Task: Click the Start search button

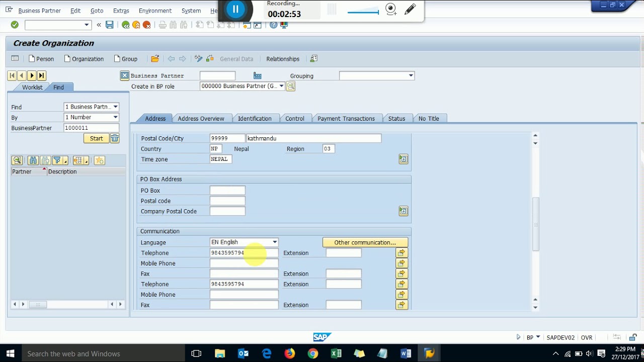Action: pos(96,138)
